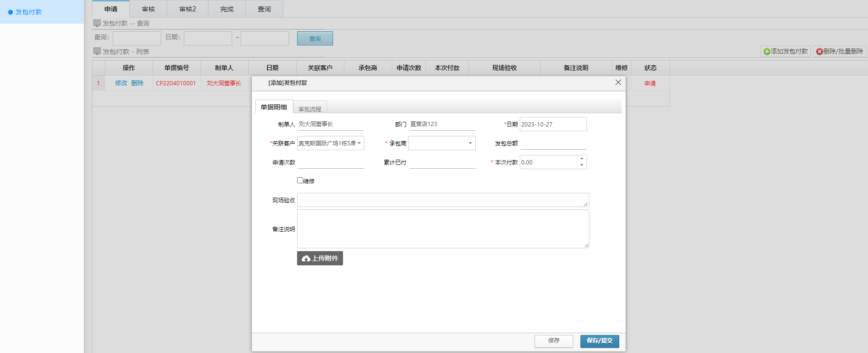The height and width of the screenshot is (353, 868).
Task: Click the 删除 link in row 1
Action: pos(137,83)
